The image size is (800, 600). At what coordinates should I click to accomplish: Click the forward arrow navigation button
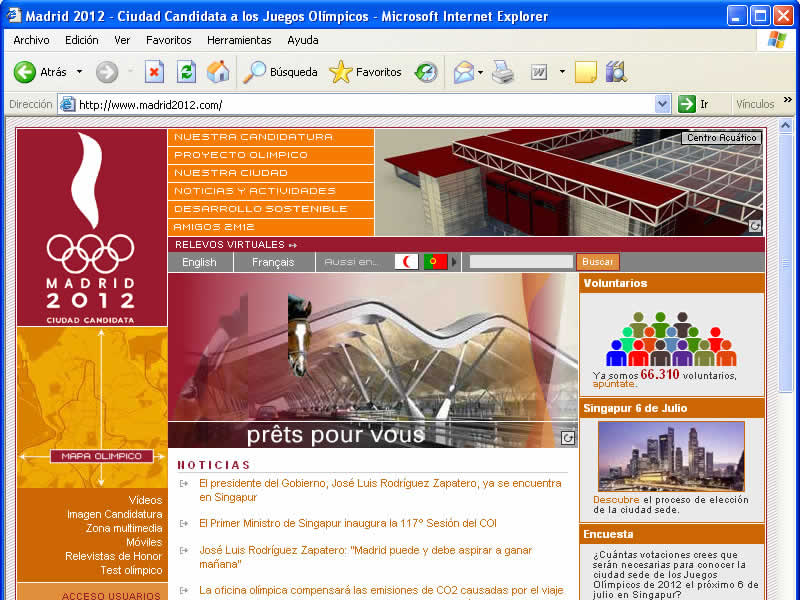pos(107,72)
